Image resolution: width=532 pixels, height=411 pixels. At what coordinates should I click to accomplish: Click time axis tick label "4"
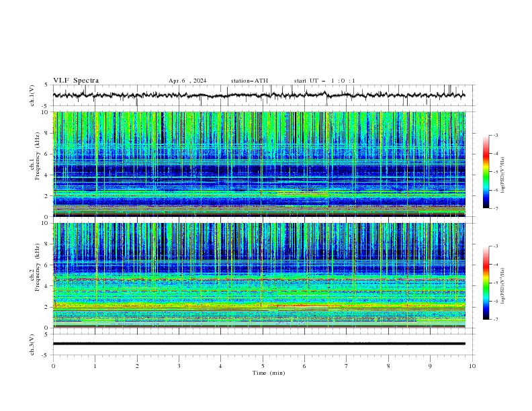click(221, 366)
